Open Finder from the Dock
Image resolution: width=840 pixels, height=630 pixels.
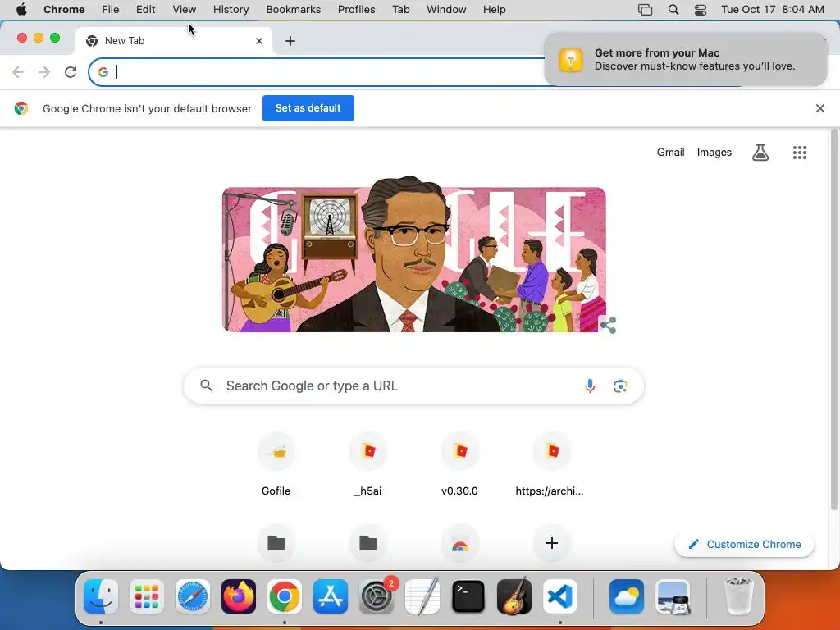click(x=101, y=596)
